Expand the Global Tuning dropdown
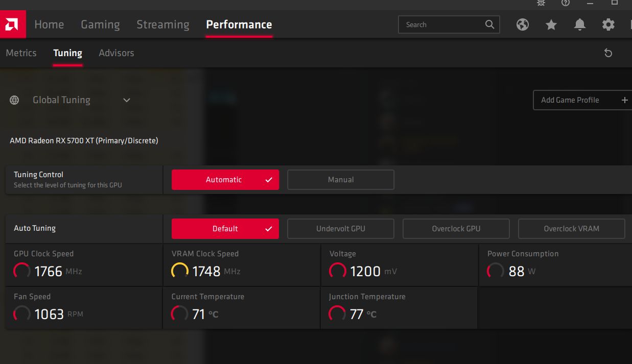 click(x=127, y=100)
